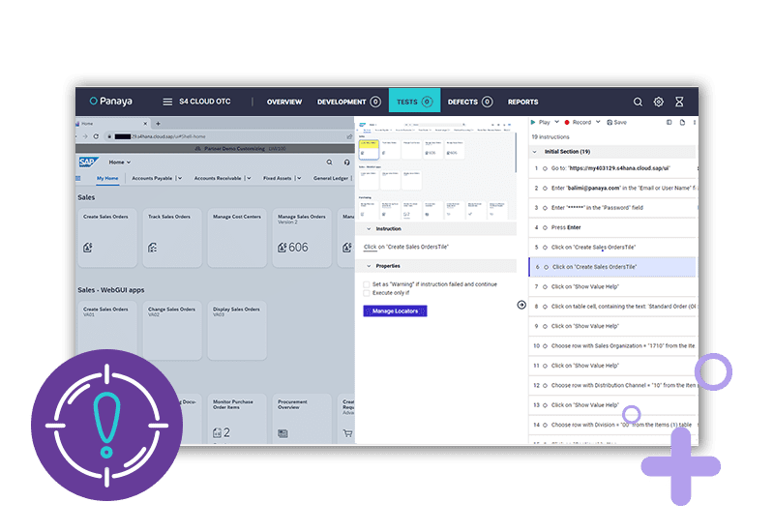Open the hamburger menu beside S4 CLOUD OTC
This screenshot has height=532, width=774.
click(x=167, y=102)
